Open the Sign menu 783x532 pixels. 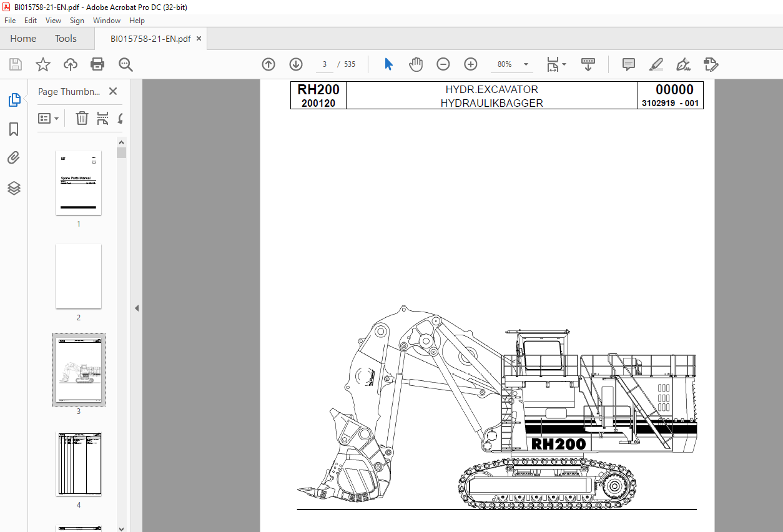77,21
